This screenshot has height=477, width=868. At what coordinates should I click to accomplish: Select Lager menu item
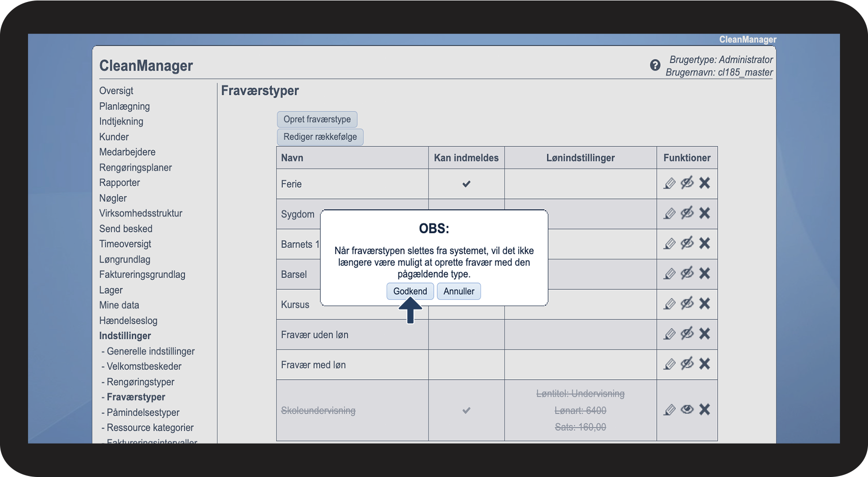click(x=111, y=290)
